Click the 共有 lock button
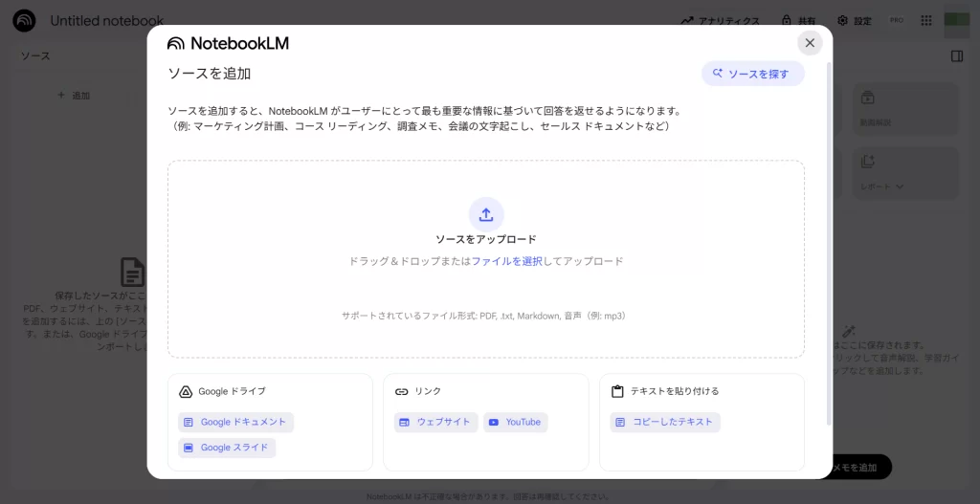The height and width of the screenshot is (504, 980). pyautogui.click(x=798, y=21)
